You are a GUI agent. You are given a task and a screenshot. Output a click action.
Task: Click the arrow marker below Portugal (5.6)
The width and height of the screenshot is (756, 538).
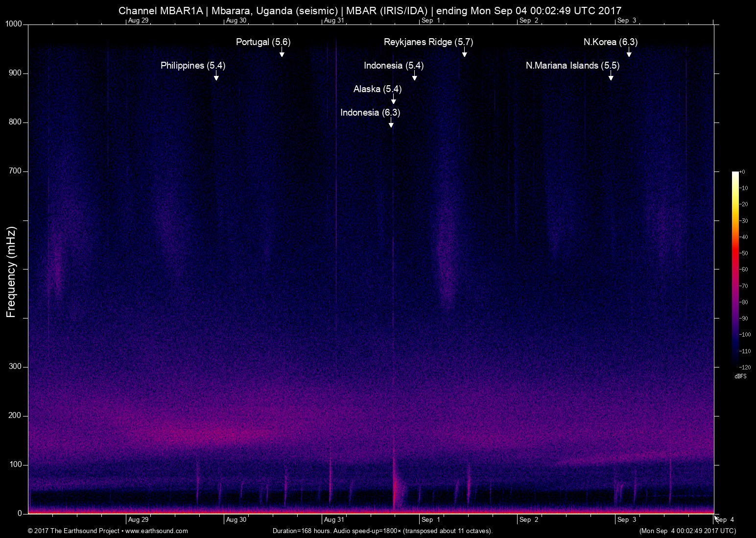pos(282,53)
